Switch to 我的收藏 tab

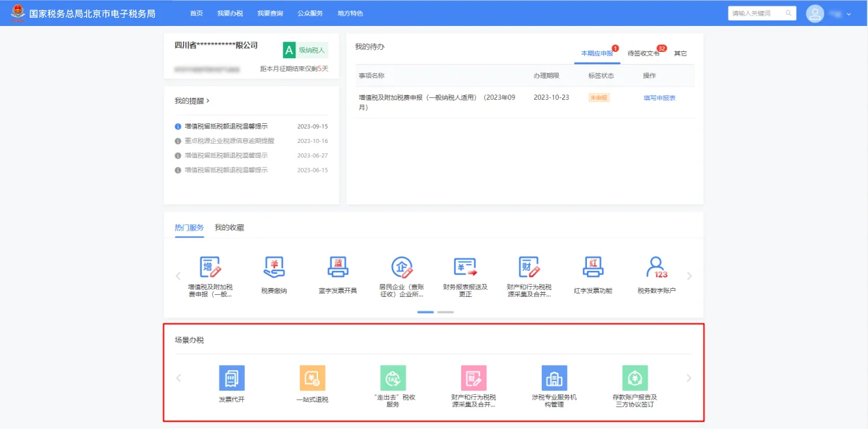[229, 228]
